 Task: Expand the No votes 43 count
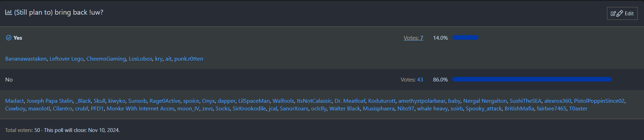click(420, 80)
